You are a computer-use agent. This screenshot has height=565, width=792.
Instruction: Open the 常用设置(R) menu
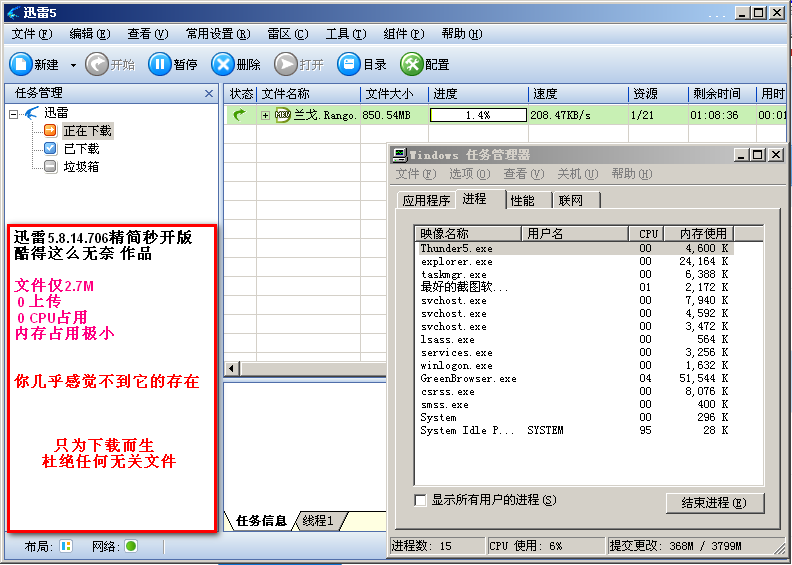[218, 34]
